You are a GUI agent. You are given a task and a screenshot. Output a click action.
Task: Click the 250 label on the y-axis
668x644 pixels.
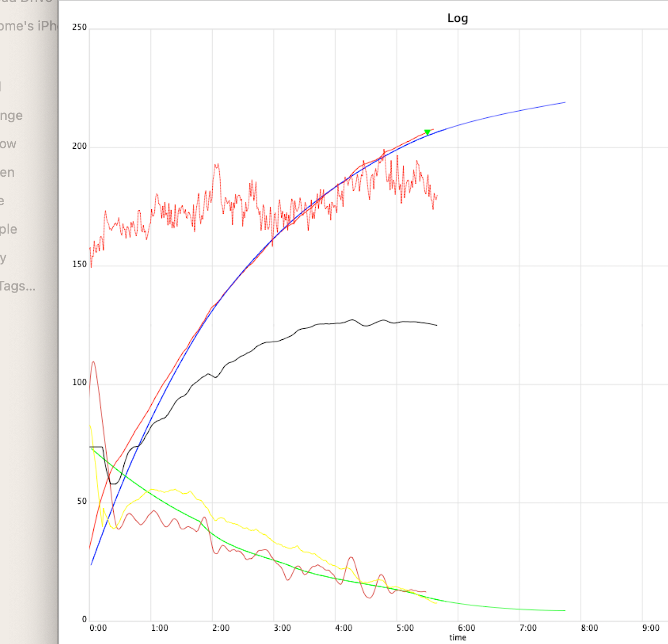click(79, 27)
